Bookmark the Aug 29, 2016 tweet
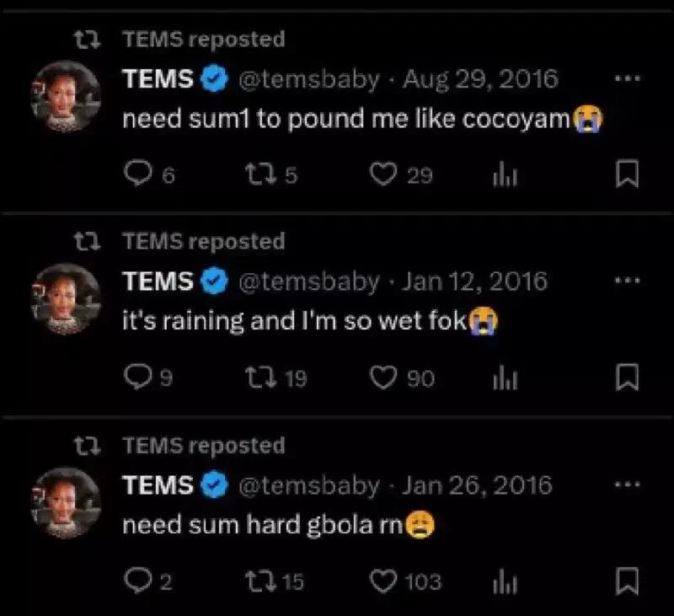Viewport: 674px width, 616px height. point(628,174)
